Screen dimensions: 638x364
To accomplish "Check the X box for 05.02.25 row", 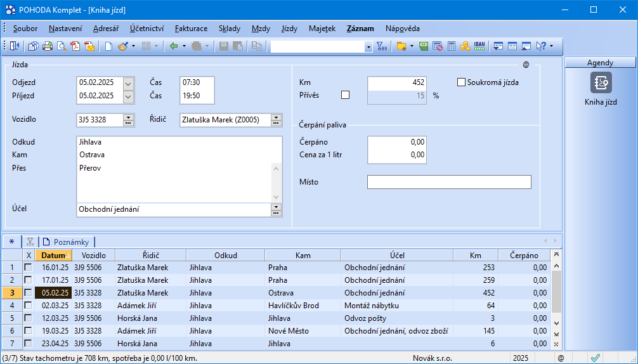I will 28,292.
